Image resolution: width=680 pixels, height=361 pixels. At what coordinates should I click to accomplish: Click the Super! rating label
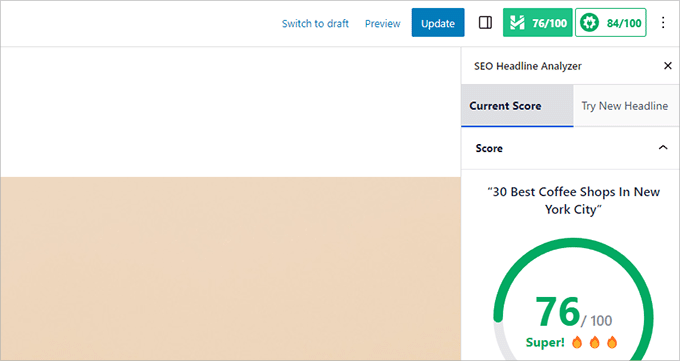click(545, 342)
